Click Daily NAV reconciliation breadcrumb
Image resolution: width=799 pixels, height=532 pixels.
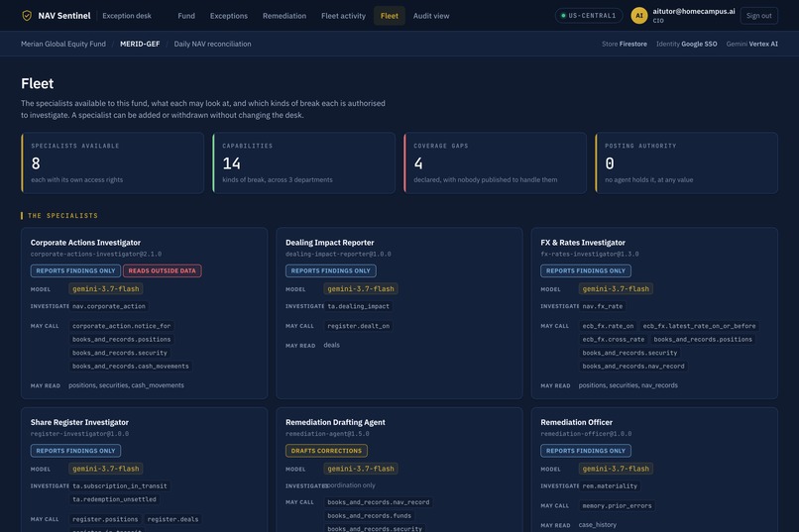[x=212, y=44]
